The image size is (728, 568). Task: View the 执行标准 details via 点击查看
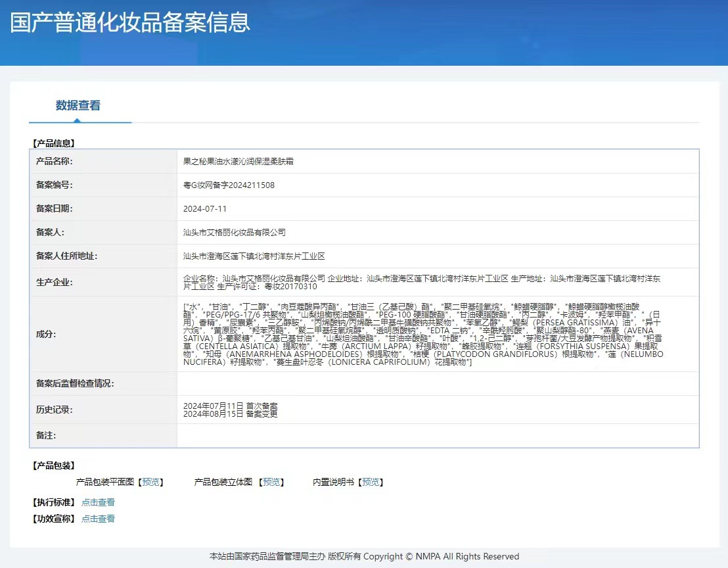(x=98, y=502)
